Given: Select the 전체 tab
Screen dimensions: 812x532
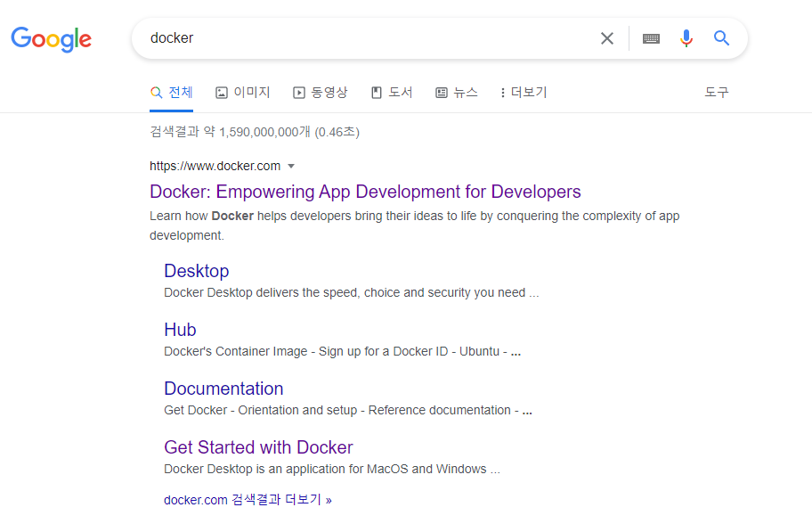Looking at the screenshot, I should pyautogui.click(x=172, y=93).
